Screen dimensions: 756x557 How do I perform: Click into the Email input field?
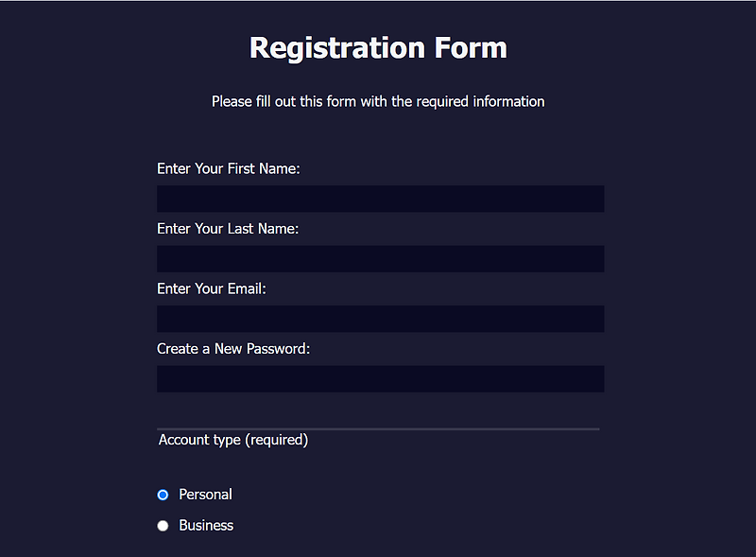click(x=380, y=319)
